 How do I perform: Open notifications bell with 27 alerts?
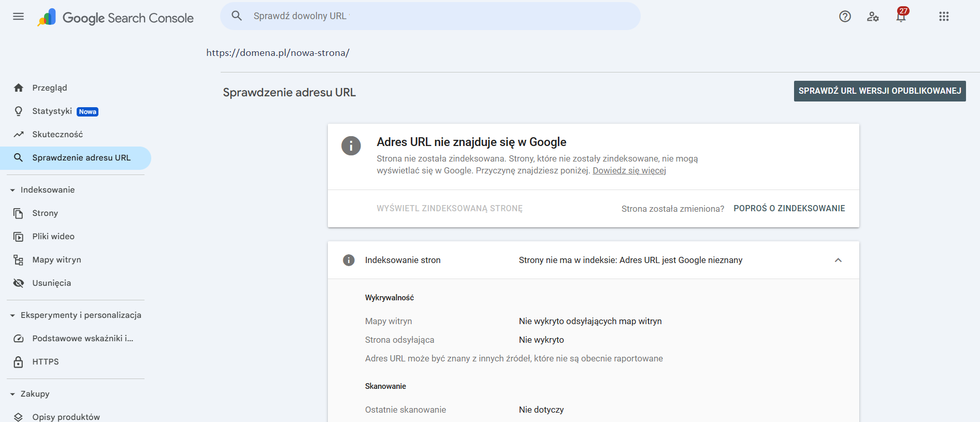pyautogui.click(x=901, y=17)
